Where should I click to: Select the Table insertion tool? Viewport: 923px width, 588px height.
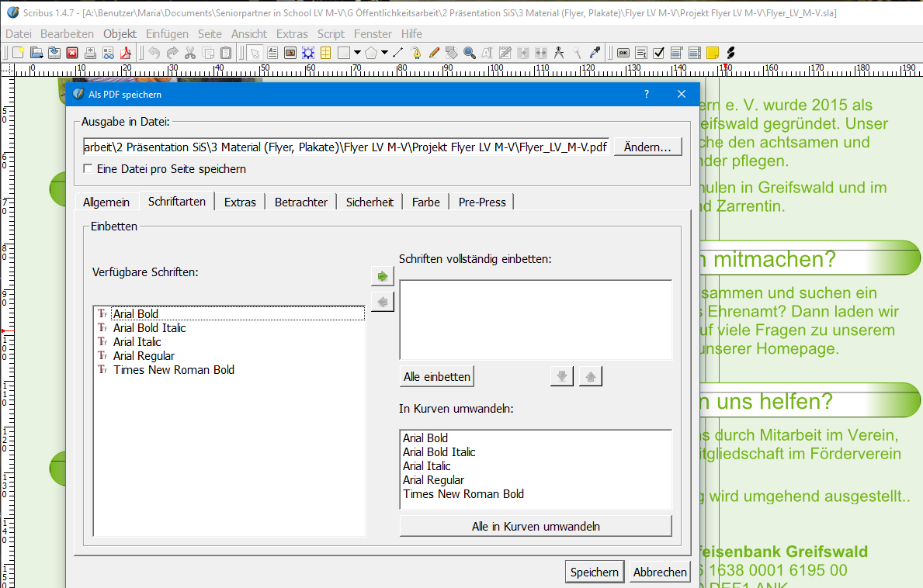tap(326, 53)
